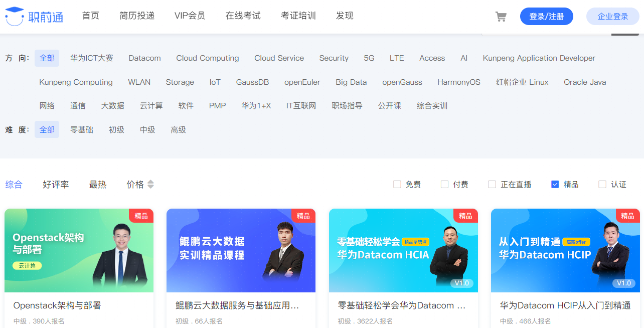Viewport: 644px width, 328px height.
Task: Select 华为1+X direction filter
Action: [x=256, y=106]
